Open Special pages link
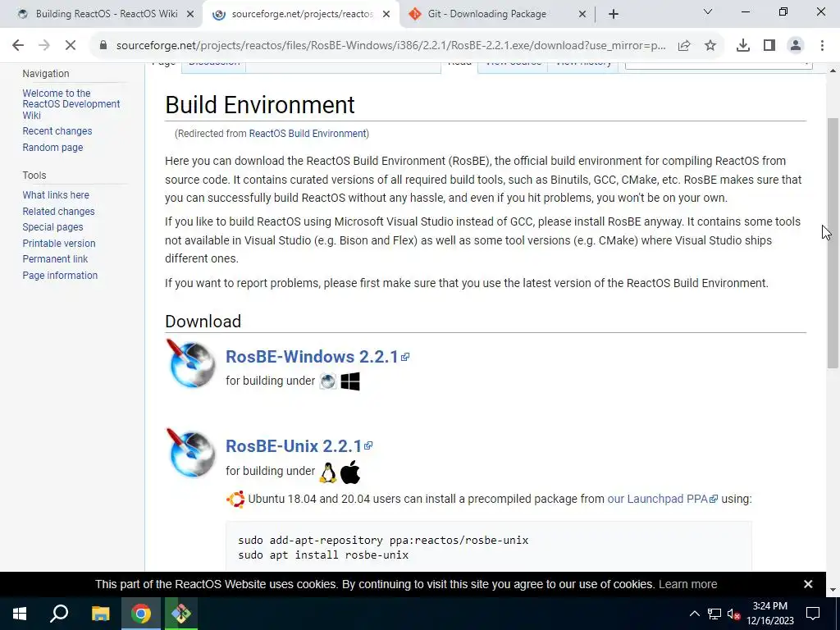840x630 pixels. 52,227
